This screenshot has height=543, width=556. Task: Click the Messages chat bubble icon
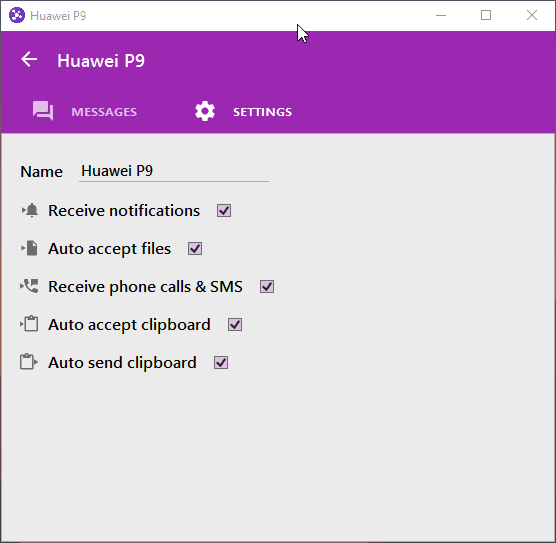pos(43,111)
